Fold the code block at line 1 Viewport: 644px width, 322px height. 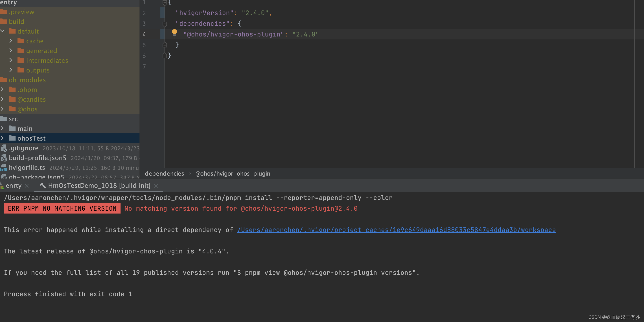point(165,3)
